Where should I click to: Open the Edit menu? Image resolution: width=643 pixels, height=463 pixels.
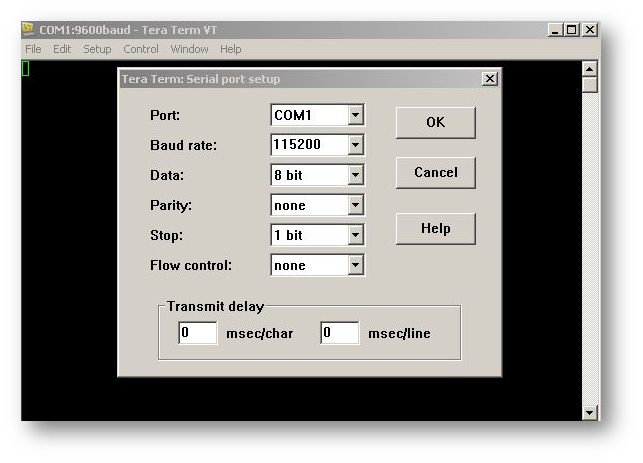pyautogui.click(x=62, y=49)
